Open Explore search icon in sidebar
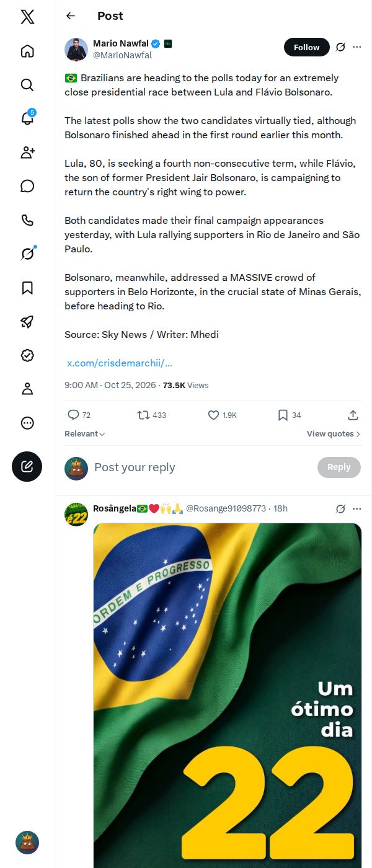Viewport: 372px width, 868px height. pyautogui.click(x=27, y=85)
